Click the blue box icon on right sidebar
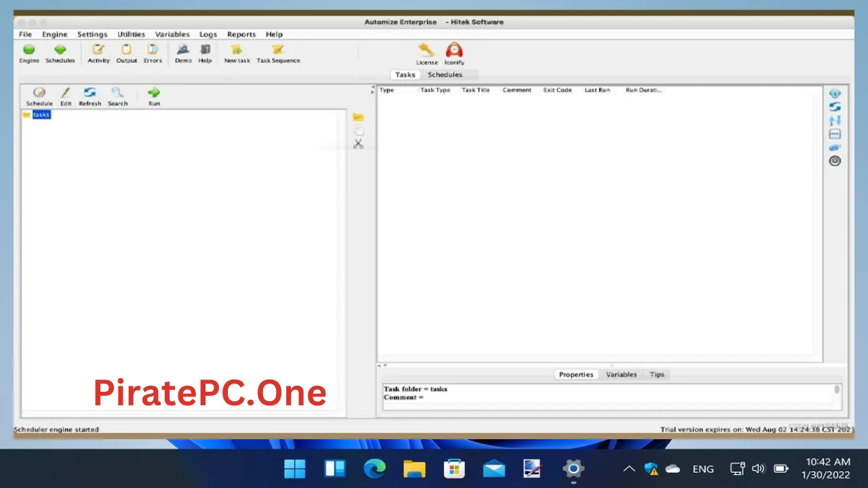 tap(835, 134)
